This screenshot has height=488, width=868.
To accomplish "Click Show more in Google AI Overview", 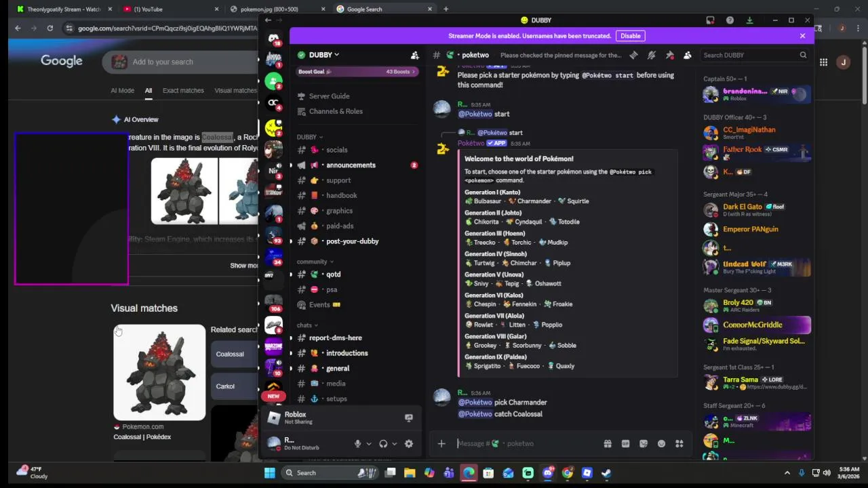I will pos(243,266).
